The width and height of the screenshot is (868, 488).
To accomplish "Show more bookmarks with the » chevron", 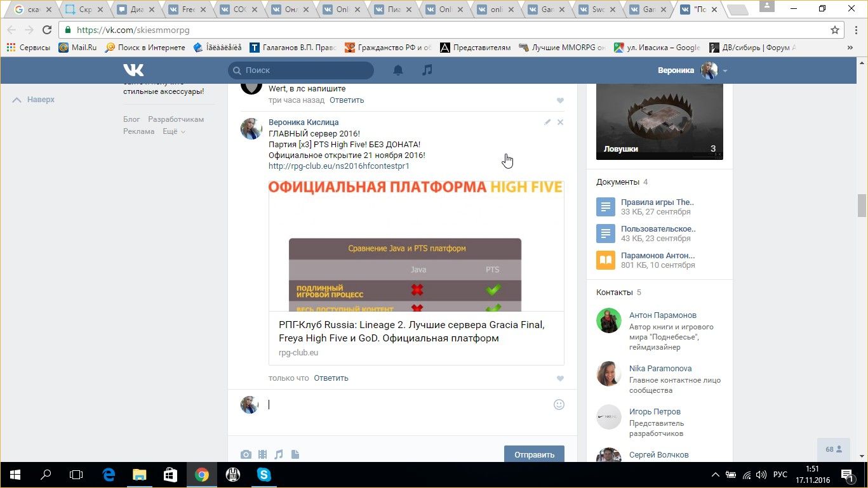I will (x=850, y=48).
